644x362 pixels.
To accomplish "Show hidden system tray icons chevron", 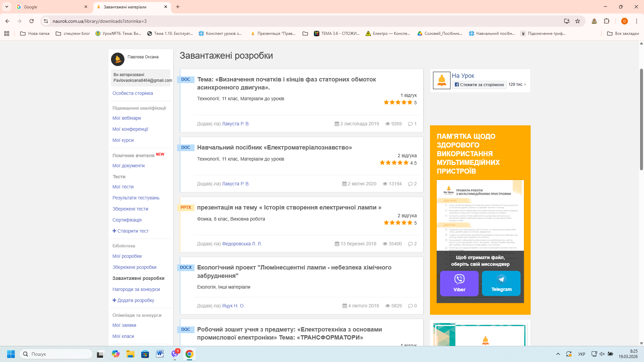I will point(558,354).
